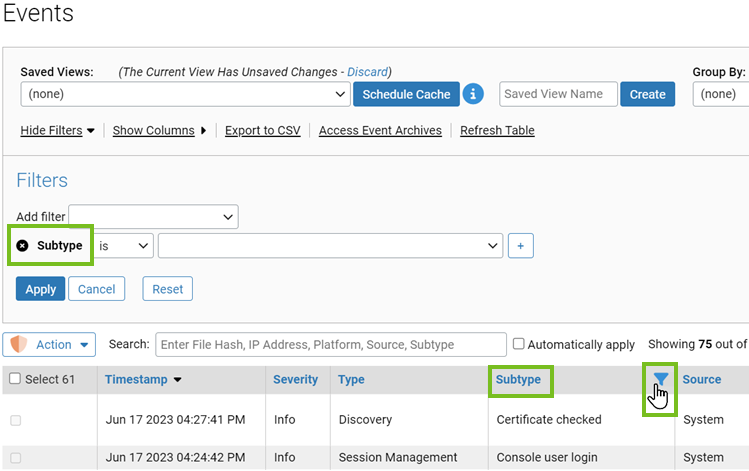The width and height of the screenshot is (749, 471).
Task: Click the shield icon on Action button
Action: point(19,344)
